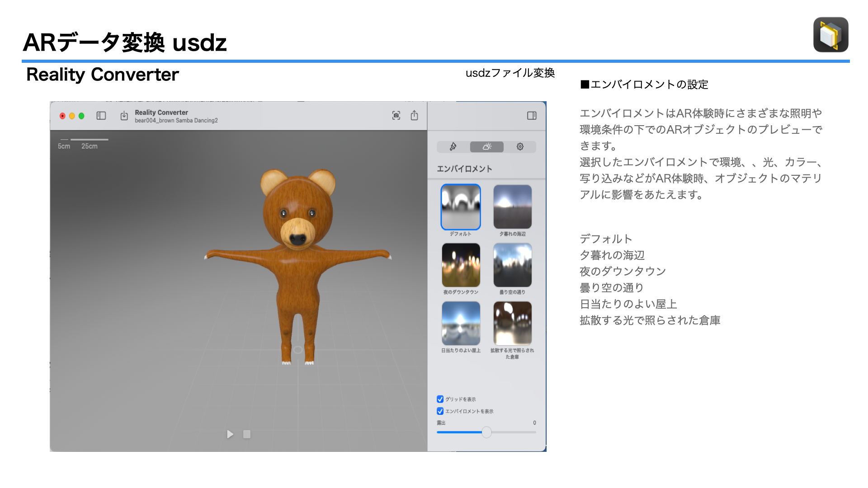Select the 日当たりのよい屋上 environment thumbnail
The width and height of the screenshot is (868, 488).
click(x=461, y=324)
